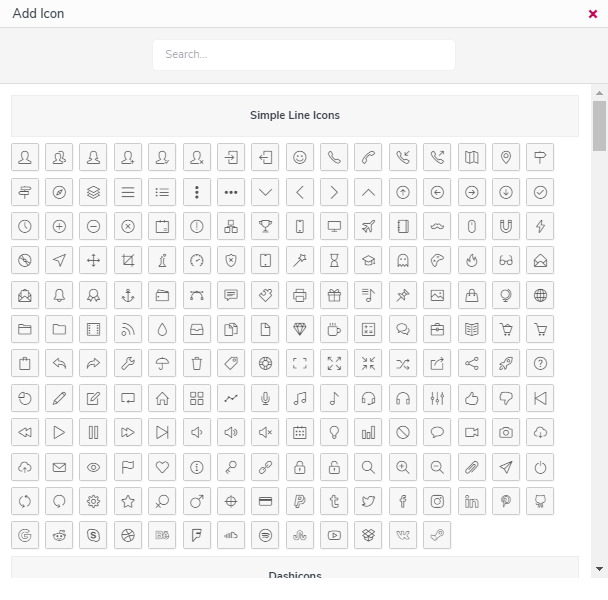Pick the map pin location icon
The image size is (608, 600).
coord(506,157)
